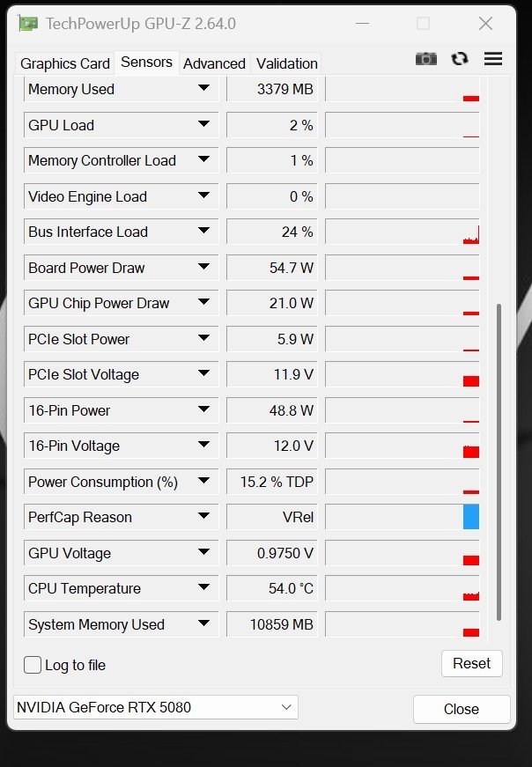532x767 pixels.
Task: Expand the CPU Temperature dropdown arrow
Action: (204, 587)
